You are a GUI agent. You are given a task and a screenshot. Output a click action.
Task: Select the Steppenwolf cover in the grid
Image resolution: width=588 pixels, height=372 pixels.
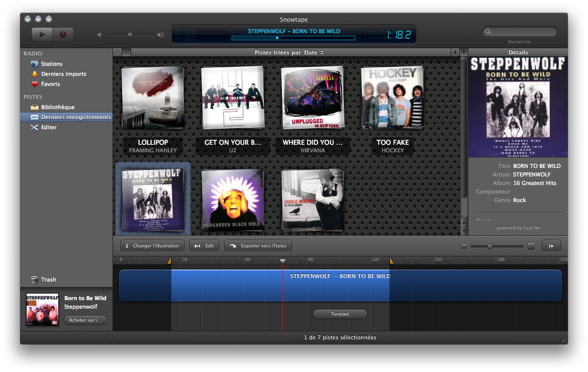tap(153, 200)
